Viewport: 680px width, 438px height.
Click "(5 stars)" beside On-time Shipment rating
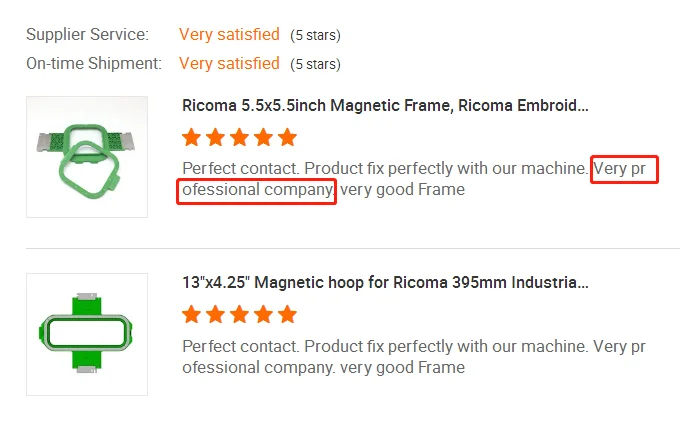click(x=315, y=64)
